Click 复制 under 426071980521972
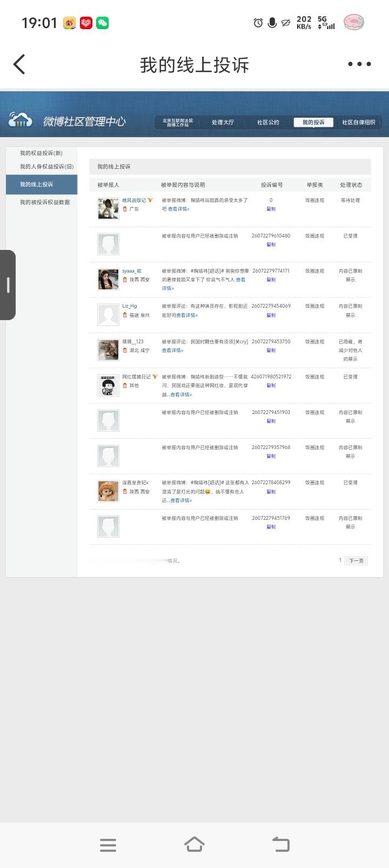The width and height of the screenshot is (389, 868). click(271, 385)
